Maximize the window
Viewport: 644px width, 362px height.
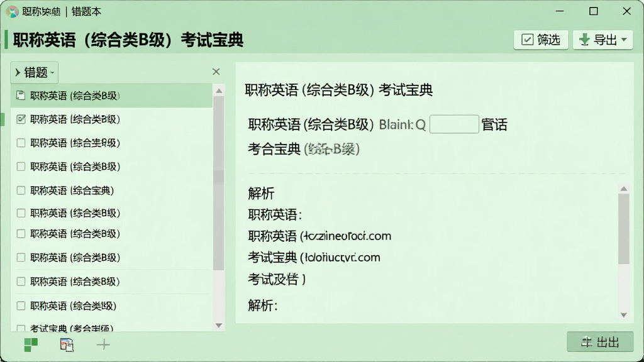pos(594,11)
